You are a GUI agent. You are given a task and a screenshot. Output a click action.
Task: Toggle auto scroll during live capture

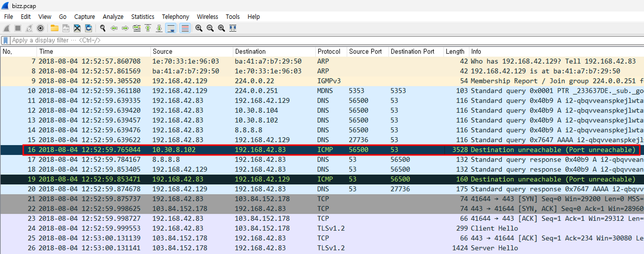pyautogui.click(x=171, y=28)
